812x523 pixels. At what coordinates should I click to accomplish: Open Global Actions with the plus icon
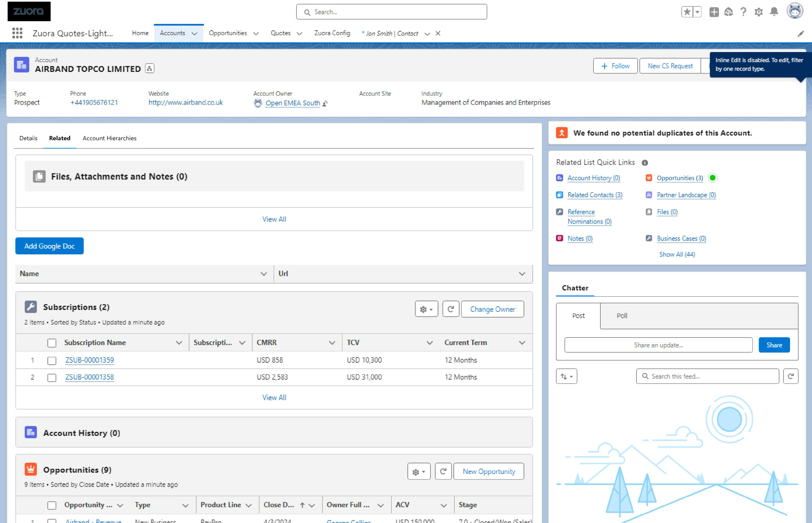point(714,12)
